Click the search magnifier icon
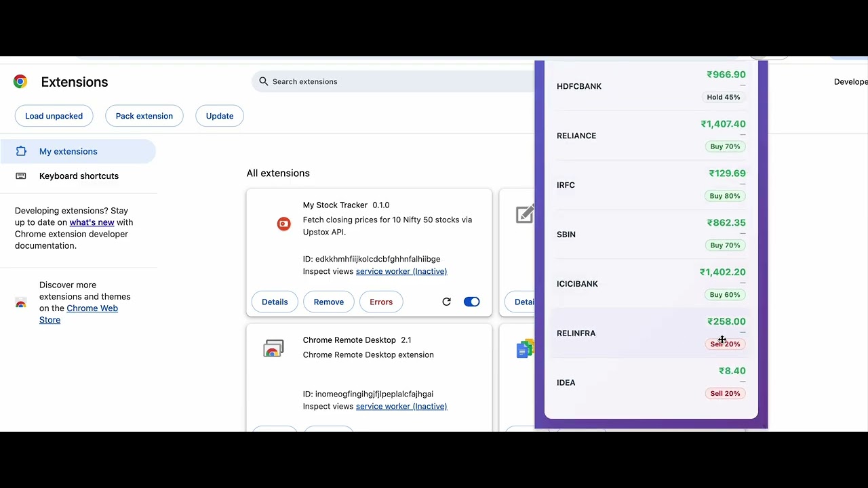The height and width of the screenshot is (488, 868). tap(264, 81)
